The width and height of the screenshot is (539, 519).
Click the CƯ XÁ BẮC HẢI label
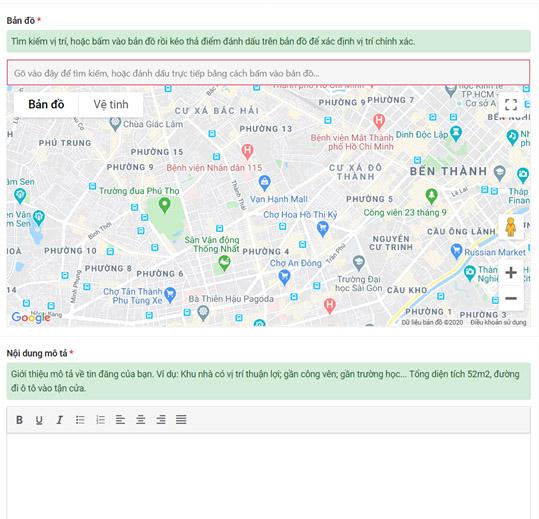[x=217, y=111]
